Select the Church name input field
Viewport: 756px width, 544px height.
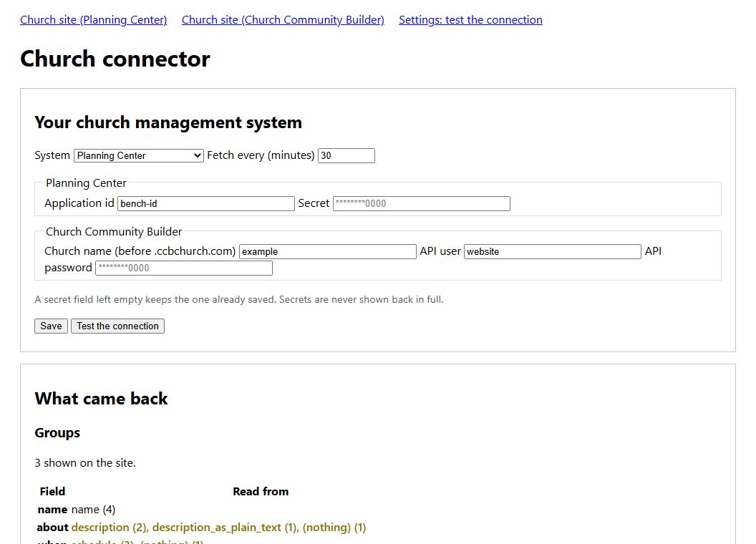point(328,251)
